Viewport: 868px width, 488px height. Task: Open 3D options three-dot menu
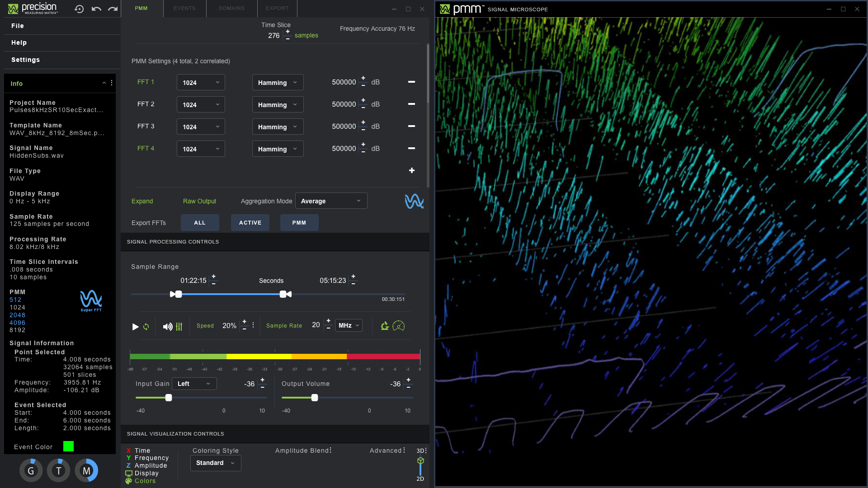(426, 450)
